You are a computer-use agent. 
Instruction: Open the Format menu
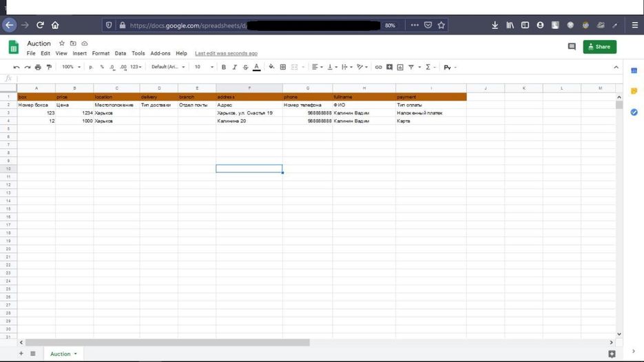pyautogui.click(x=101, y=54)
